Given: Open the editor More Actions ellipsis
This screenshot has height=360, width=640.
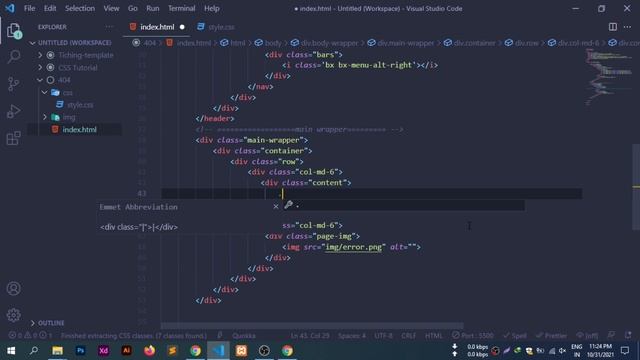Looking at the screenshot, I should pos(627,27).
